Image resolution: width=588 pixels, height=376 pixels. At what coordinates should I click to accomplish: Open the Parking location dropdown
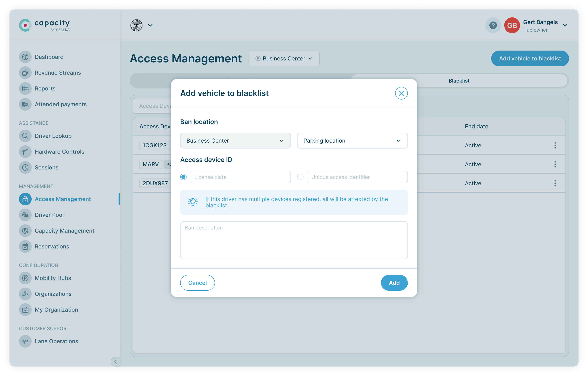pyautogui.click(x=352, y=141)
